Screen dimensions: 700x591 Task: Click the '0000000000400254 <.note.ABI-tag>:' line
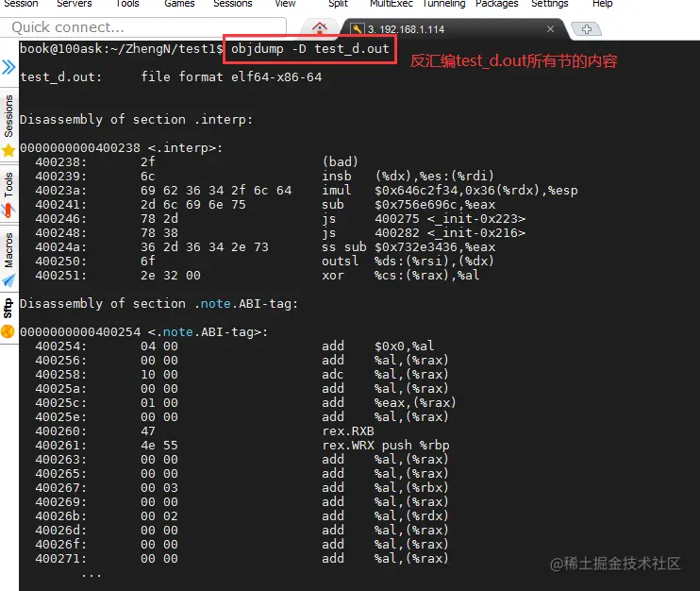pos(143,332)
